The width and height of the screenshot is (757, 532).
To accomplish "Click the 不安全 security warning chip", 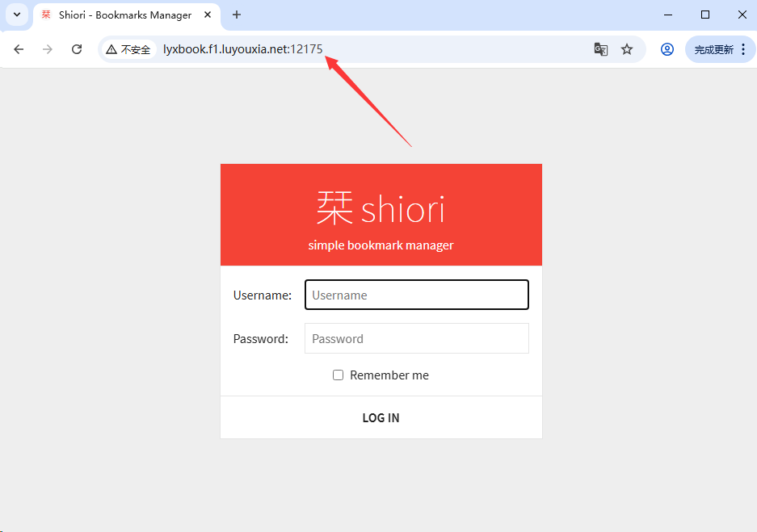I will (128, 49).
